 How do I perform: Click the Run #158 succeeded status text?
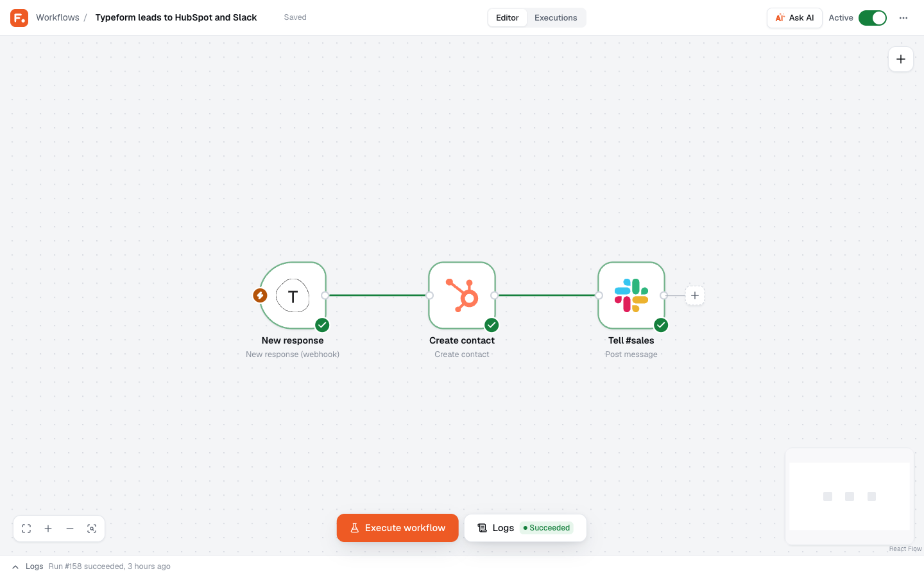tap(110, 566)
